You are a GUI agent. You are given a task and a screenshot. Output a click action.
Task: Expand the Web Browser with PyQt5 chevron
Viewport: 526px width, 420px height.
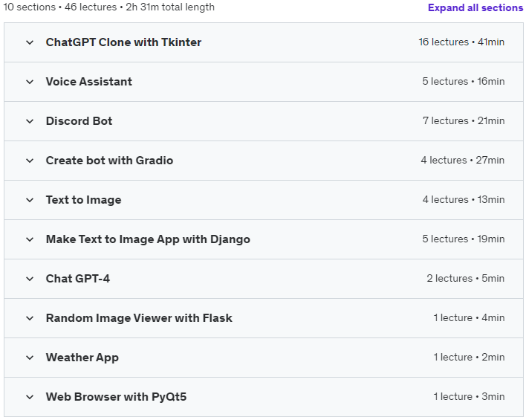pyautogui.click(x=30, y=397)
